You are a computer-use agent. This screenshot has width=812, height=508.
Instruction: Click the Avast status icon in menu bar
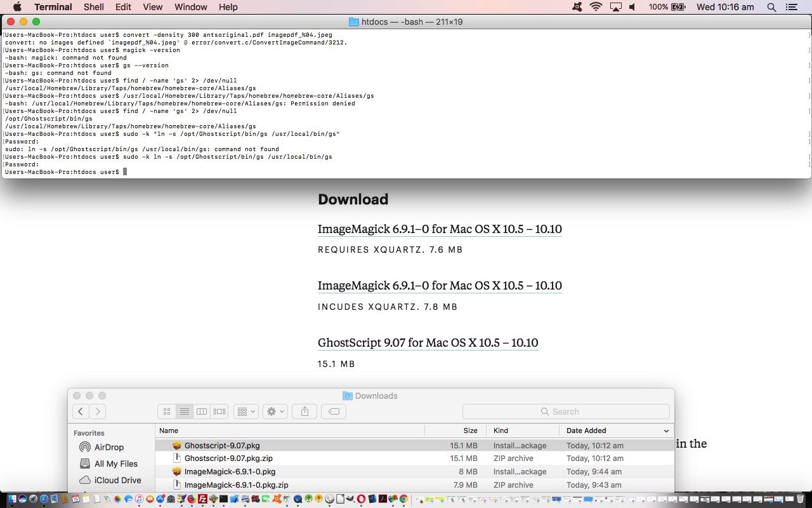pyautogui.click(x=576, y=7)
